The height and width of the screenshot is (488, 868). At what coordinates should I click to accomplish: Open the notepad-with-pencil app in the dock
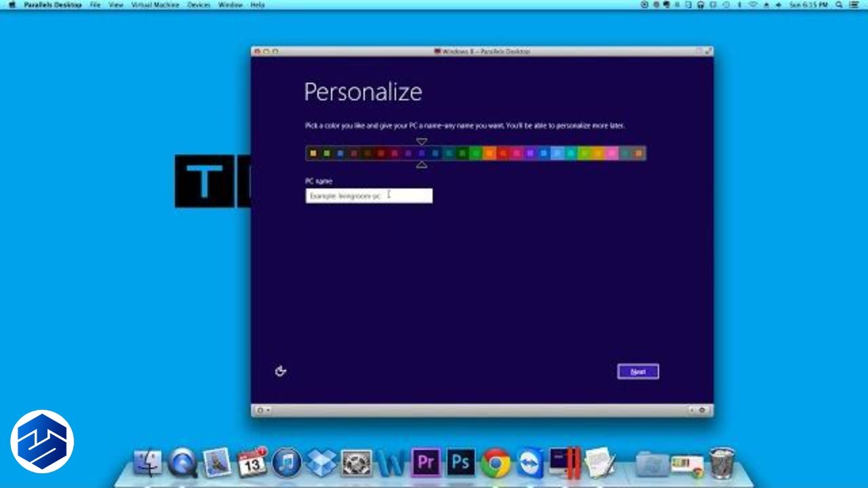point(599,463)
